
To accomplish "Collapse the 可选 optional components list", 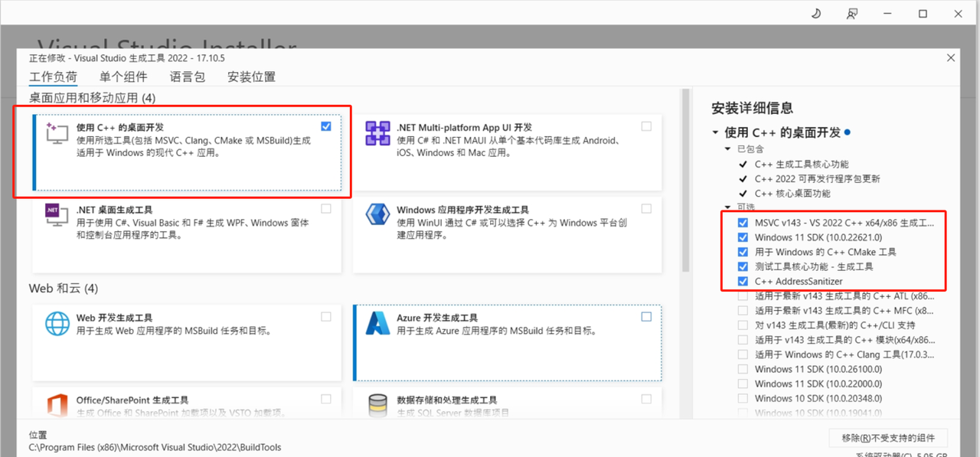I will coord(727,208).
